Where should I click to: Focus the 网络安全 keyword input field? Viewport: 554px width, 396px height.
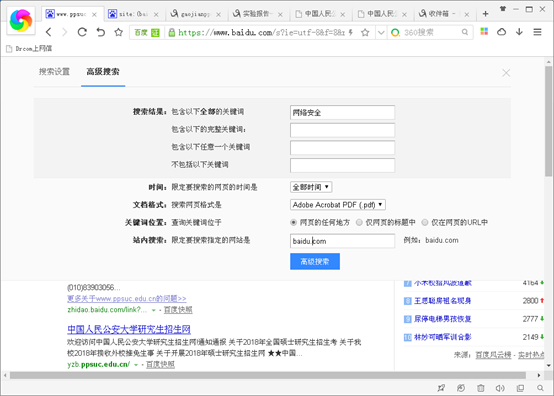(342, 112)
